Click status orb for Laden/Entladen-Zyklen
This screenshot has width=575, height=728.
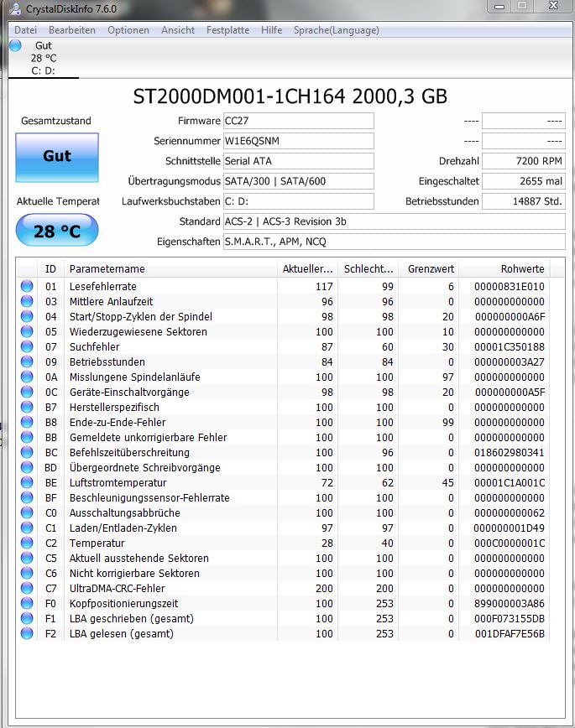27,528
